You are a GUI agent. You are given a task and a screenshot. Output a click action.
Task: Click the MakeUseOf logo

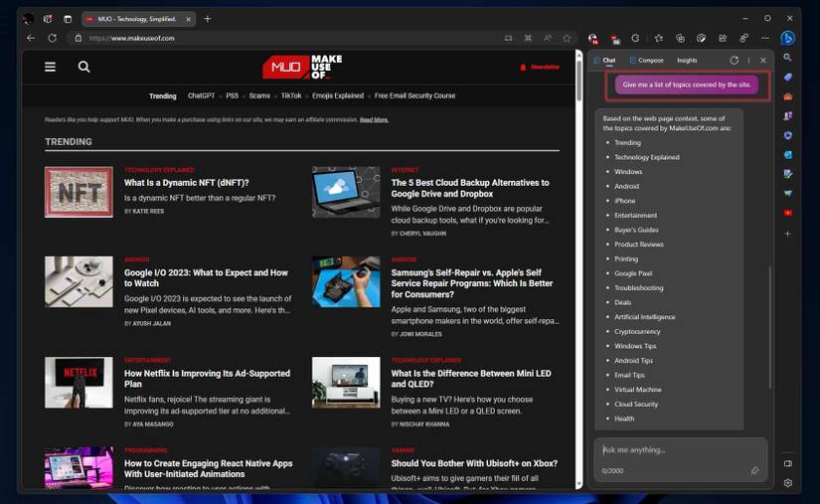pos(302,67)
